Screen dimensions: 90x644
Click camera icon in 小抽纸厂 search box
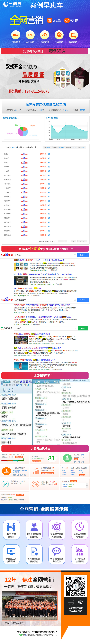[x=75, y=255]
